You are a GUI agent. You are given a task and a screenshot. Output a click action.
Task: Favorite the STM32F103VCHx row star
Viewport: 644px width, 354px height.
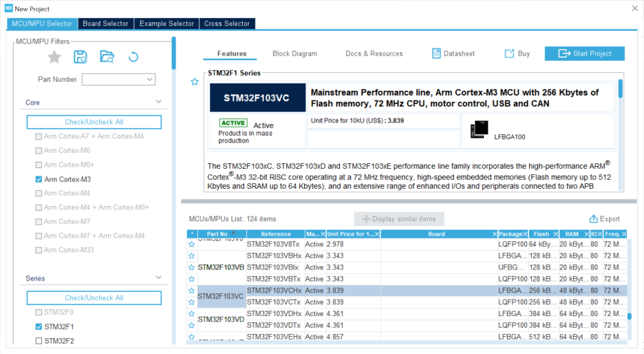[x=191, y=290]
